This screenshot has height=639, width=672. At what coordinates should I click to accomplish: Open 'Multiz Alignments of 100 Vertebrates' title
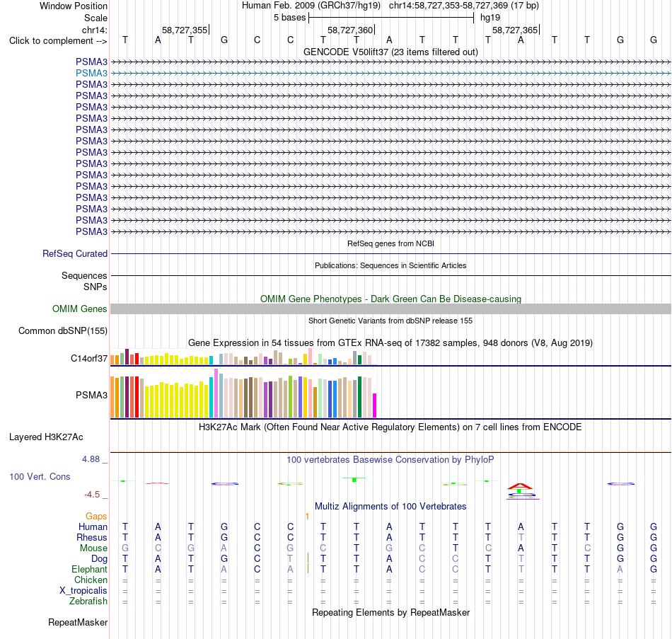point(390,507)
